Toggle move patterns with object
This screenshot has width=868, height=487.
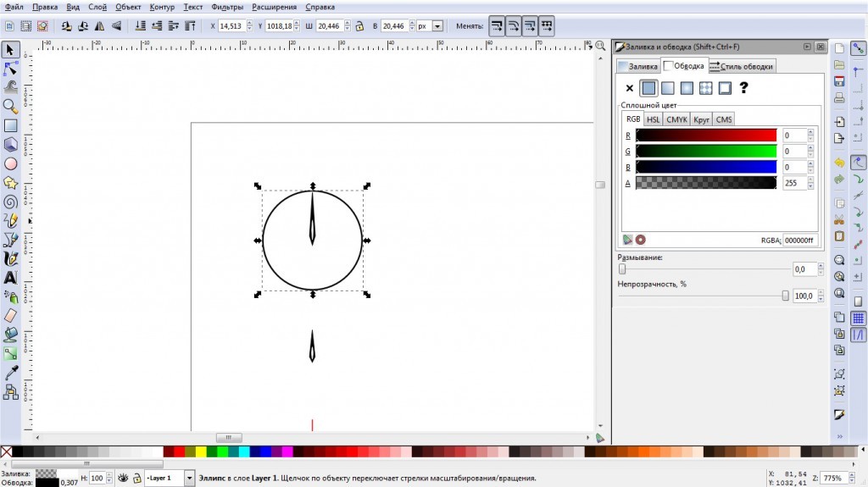pos(547,26)
